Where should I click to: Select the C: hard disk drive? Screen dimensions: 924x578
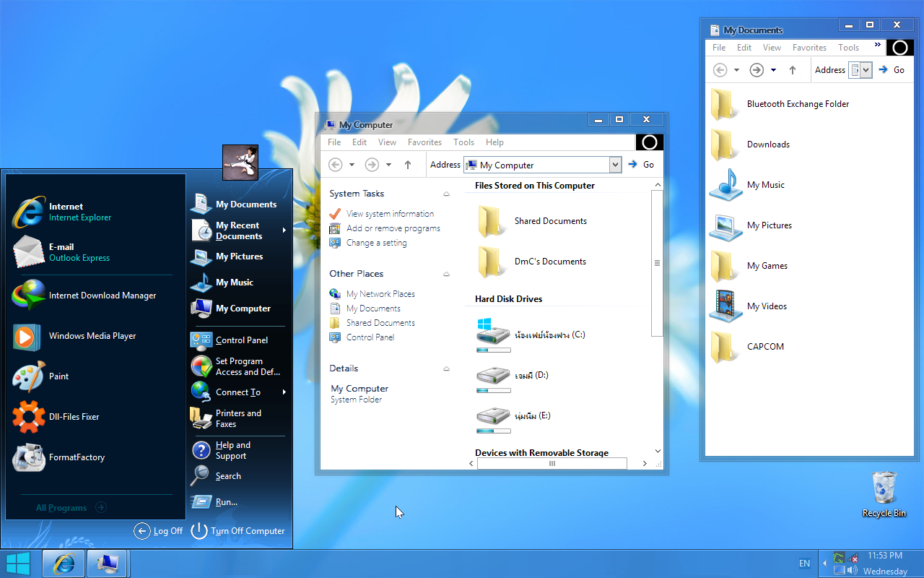click(531, 336)
